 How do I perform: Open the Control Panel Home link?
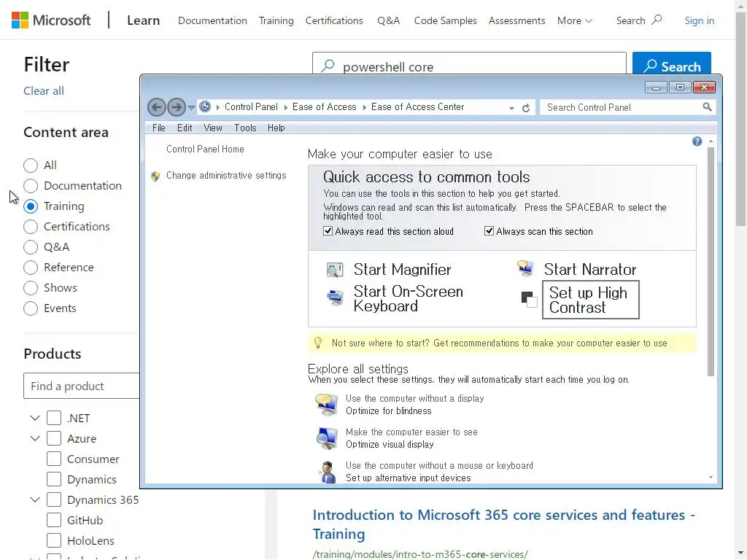tap(205, 149)
